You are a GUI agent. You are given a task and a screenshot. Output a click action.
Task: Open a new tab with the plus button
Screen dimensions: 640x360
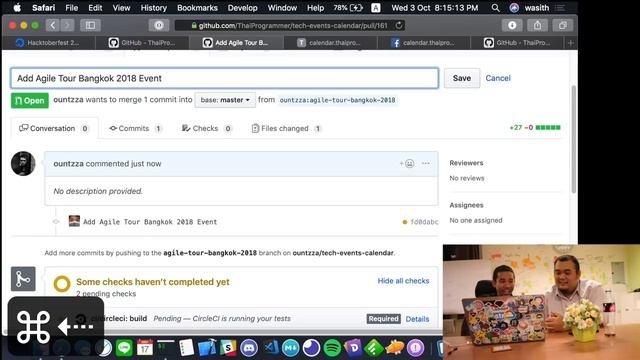click(571, 42)
